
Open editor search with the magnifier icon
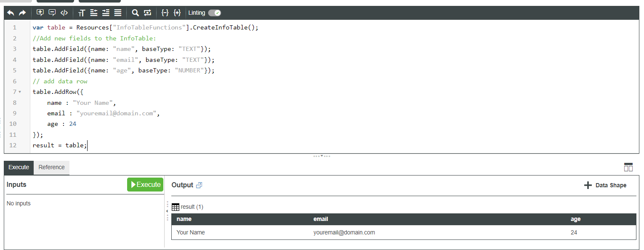[135, 13]
